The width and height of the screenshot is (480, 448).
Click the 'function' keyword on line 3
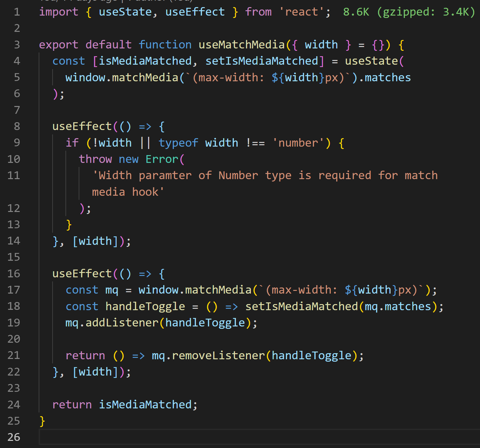click(x=165, y=45)
